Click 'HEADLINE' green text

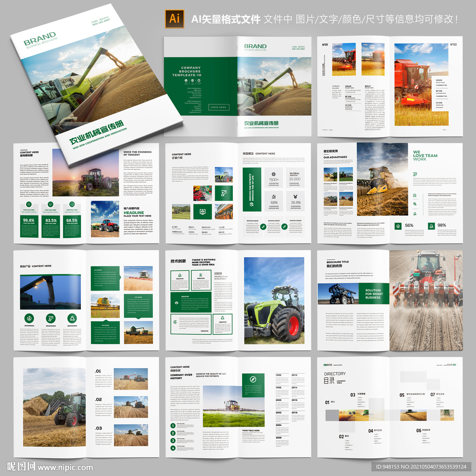[x=133, y=212]
